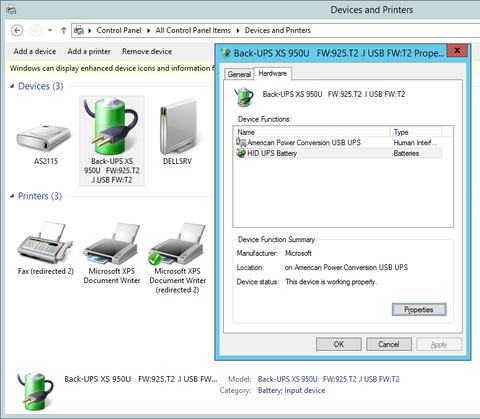The height and width of the screenshot is (419, 480).
Task: Click the large battery icon in details pane
Action: click(36, 391)
